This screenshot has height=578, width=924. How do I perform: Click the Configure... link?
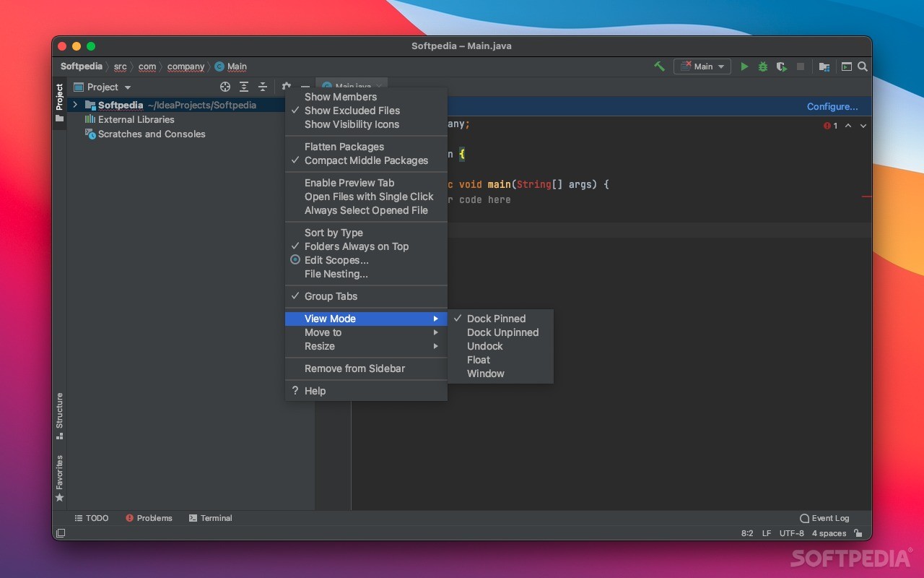click(x=832, y=106)
